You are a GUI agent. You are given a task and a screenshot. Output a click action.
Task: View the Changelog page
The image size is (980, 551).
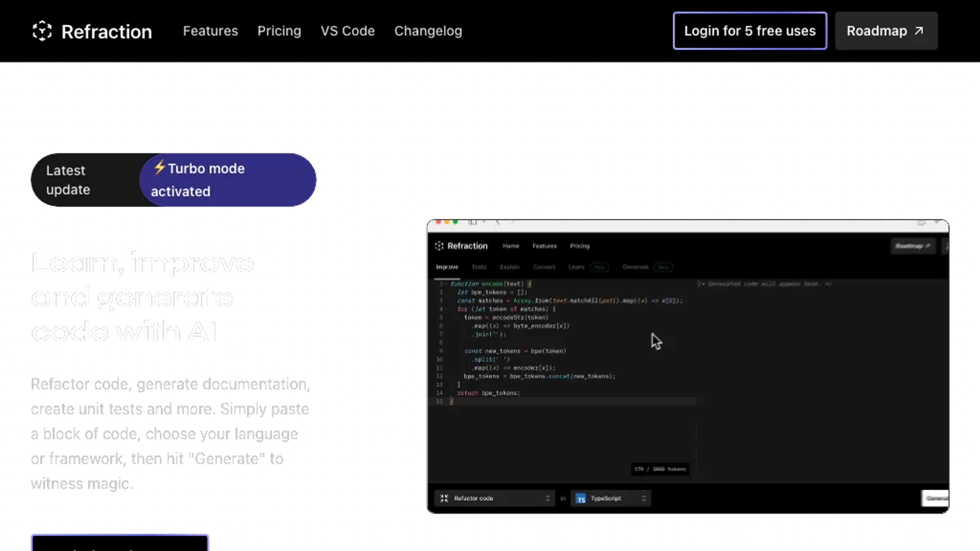[428, 31]
